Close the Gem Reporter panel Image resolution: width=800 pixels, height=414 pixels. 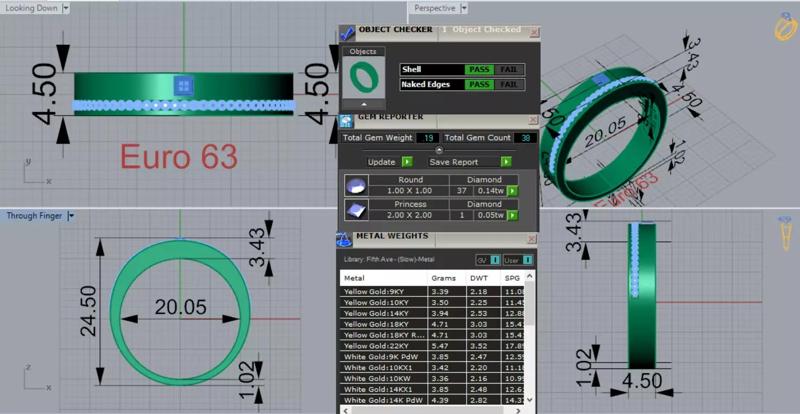(533, 120)
